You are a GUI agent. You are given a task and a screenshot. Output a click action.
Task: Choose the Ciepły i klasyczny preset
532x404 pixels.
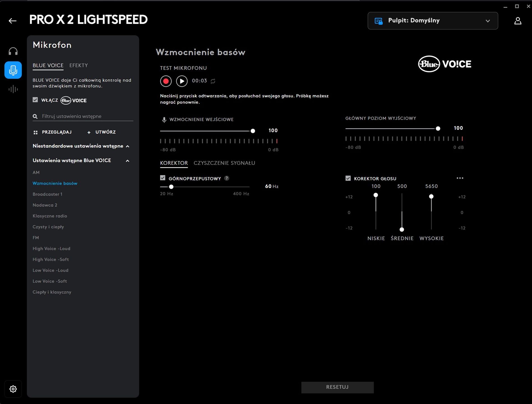tap(52, 292)
